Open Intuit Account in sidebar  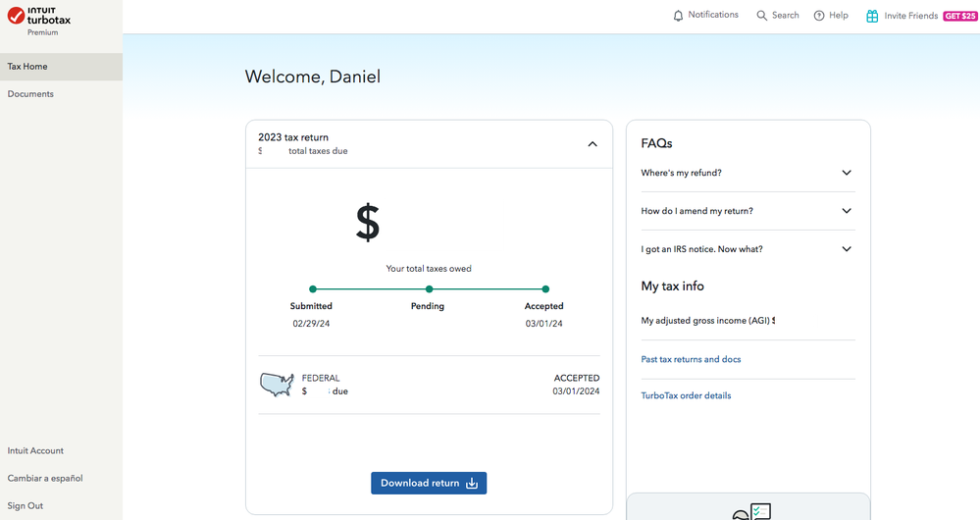coord(35,450)
